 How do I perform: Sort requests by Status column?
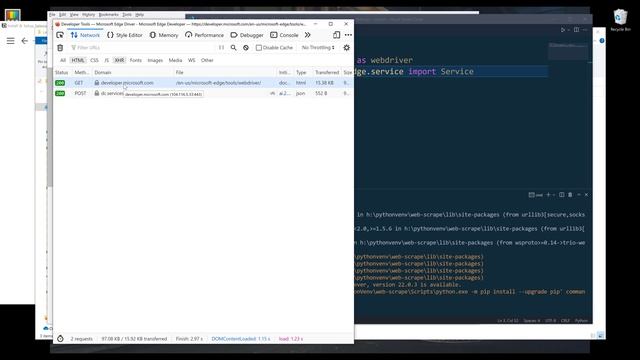click(x=62, y=73)
